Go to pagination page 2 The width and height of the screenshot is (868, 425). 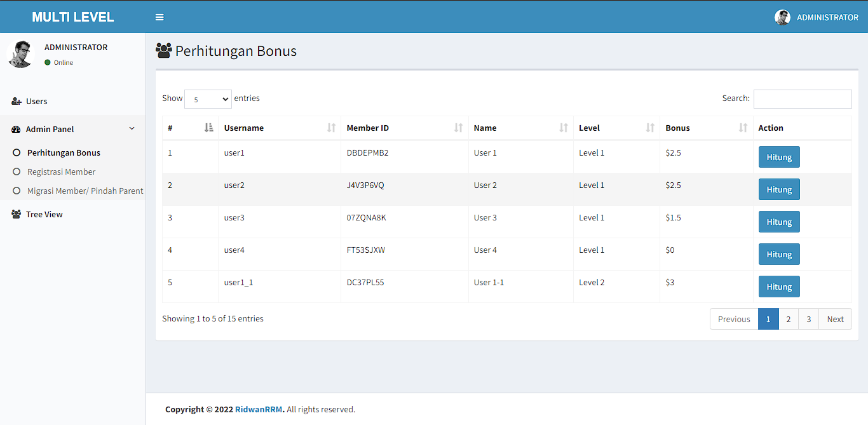click(789, 319)
